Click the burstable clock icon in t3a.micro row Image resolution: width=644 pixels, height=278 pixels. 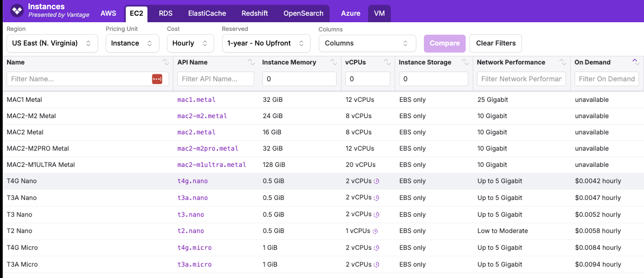[x=377, y=265]
